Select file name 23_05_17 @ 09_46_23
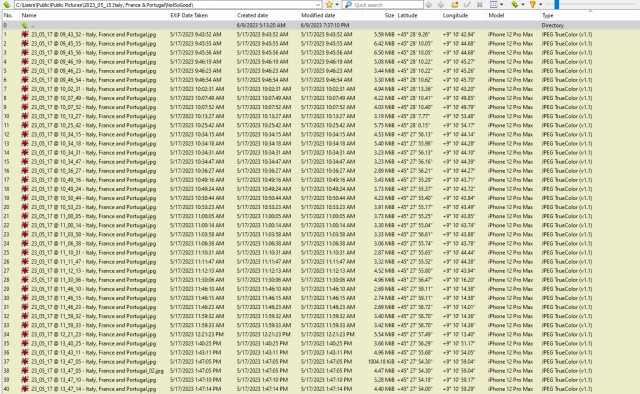Viewport: 640px width, 394px height. tap(93, 71)
